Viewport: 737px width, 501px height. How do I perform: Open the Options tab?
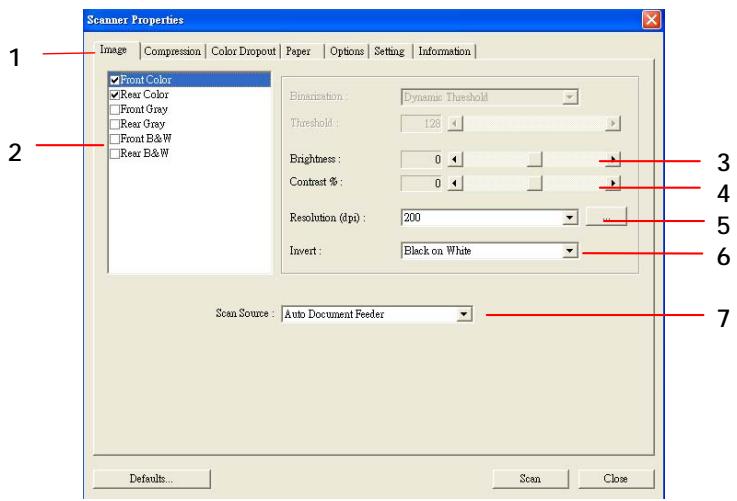click(x=347, y=51)
